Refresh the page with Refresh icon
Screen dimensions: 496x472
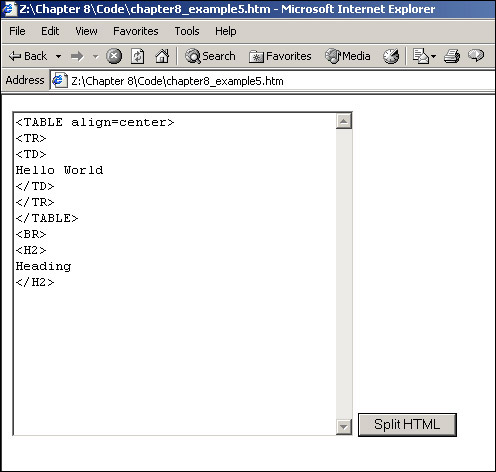pyautogui.click(x=137, y=56)
